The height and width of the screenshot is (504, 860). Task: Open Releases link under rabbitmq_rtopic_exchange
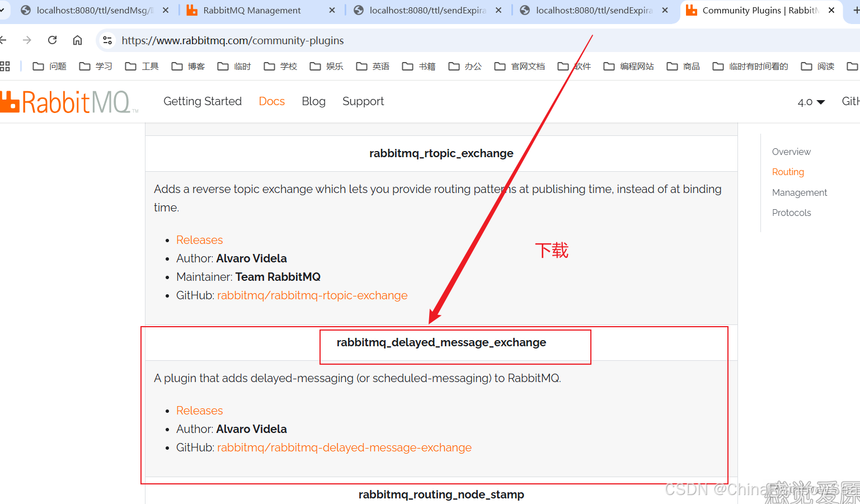199,240
